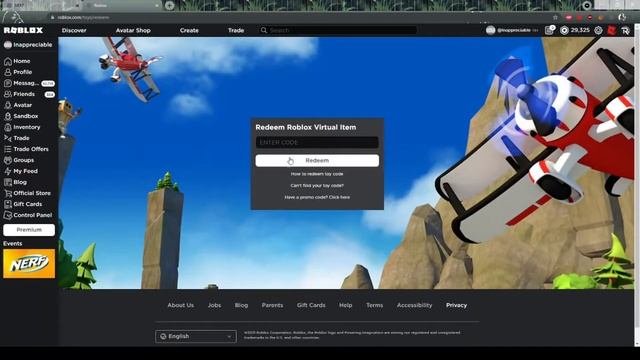Open the Trade menu item in header
The image size is (640, 360).
[236, 30]
